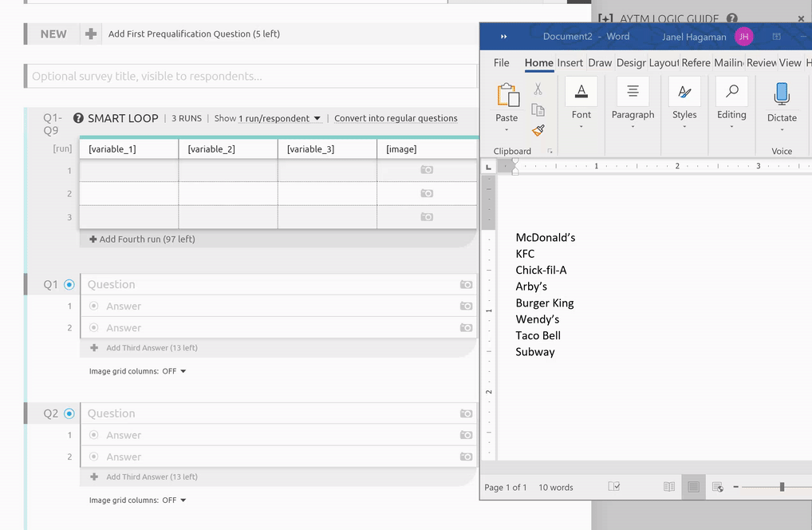This screenshot has height=530, width=812.
Task: Click Add First Prequalification Question
Action: [194, 34]
